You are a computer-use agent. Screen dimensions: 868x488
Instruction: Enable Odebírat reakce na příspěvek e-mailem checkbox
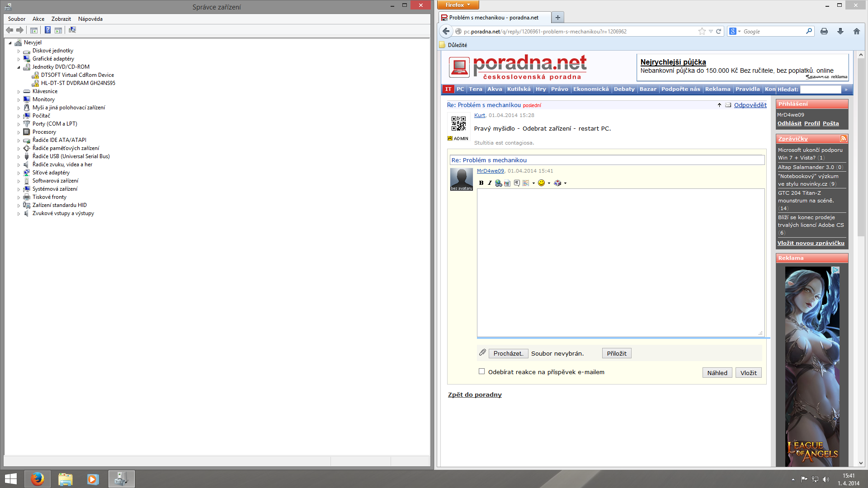pos(481,371)
